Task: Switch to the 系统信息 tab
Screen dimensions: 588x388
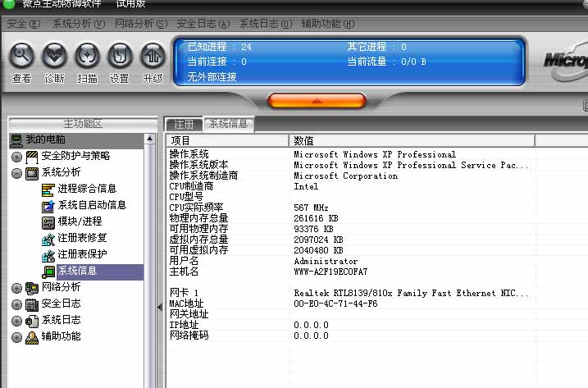Action: (228, 124)
